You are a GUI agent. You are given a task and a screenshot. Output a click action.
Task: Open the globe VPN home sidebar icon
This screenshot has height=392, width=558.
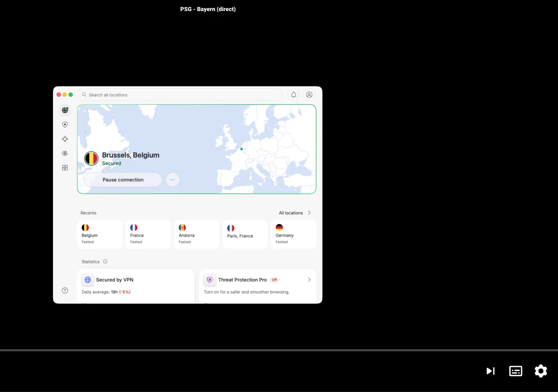pyautogui.click(x=65, y=110)
